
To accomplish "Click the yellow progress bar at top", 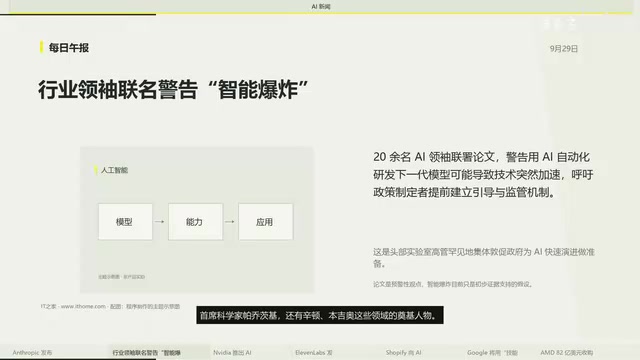I will click(320, 13).
